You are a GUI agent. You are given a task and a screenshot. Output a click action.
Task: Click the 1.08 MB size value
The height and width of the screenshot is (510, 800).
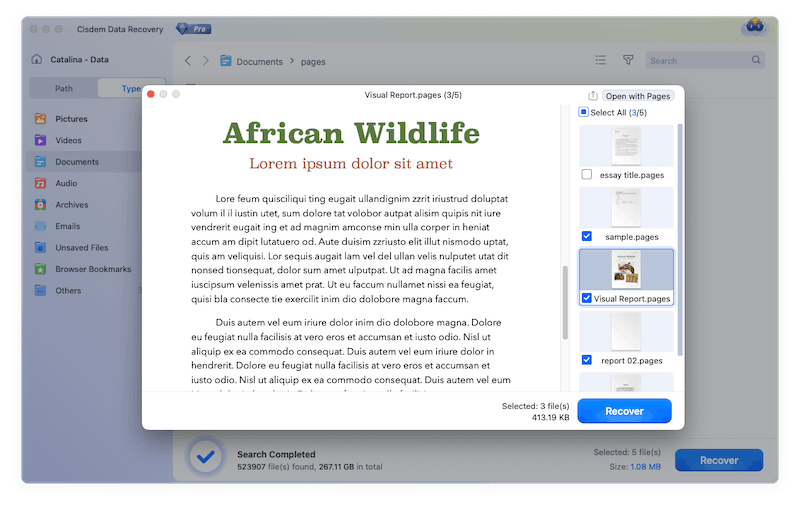click(x=645, y=467)
